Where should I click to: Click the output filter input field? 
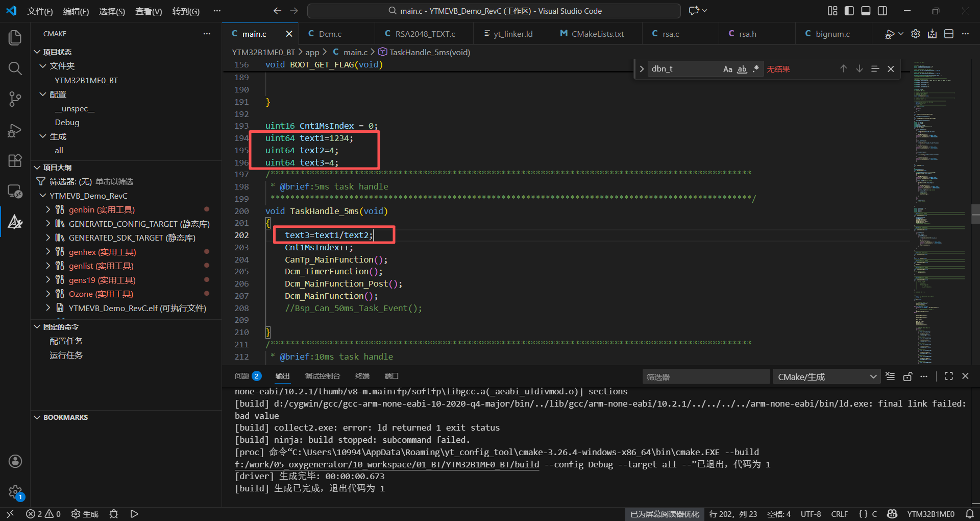click(705, 377)
